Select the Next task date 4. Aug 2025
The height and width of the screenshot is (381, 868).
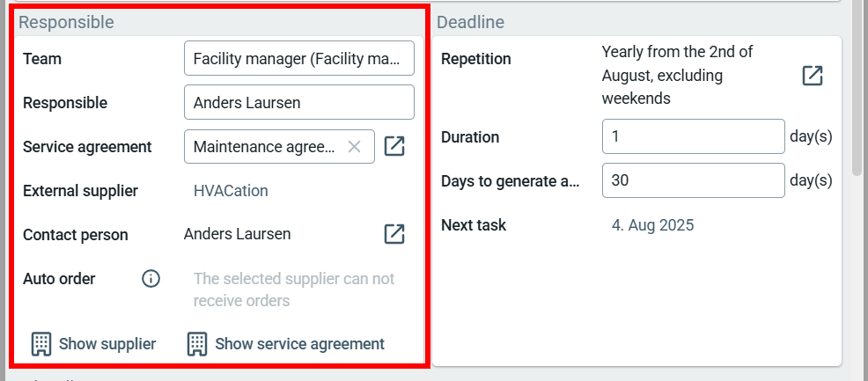point(652,225)
